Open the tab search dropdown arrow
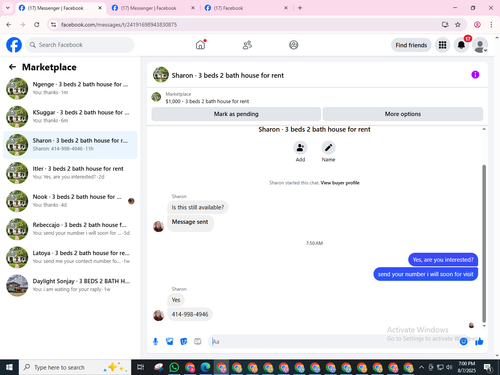 coord(8,8)
